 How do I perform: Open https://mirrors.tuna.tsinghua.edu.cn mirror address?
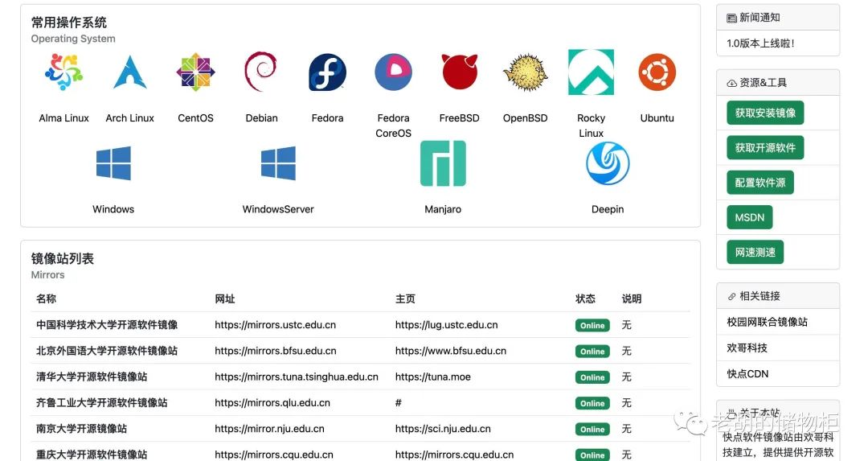(x=296, y=377)
